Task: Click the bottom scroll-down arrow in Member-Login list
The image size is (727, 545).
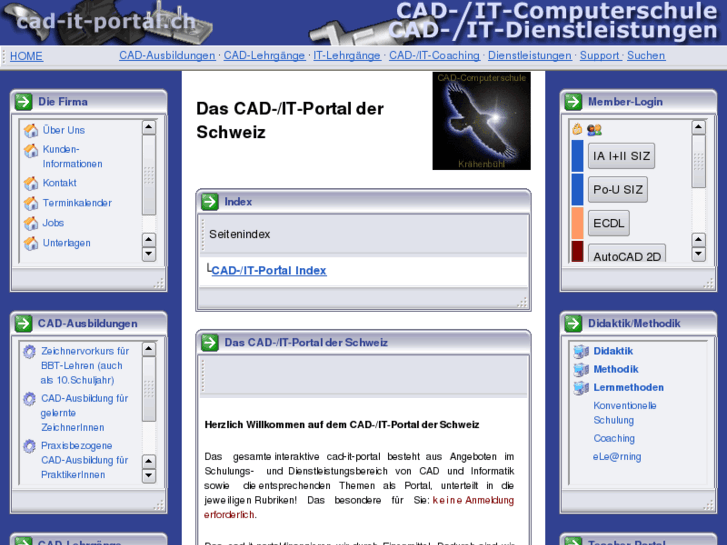Action: click(698, 254)
